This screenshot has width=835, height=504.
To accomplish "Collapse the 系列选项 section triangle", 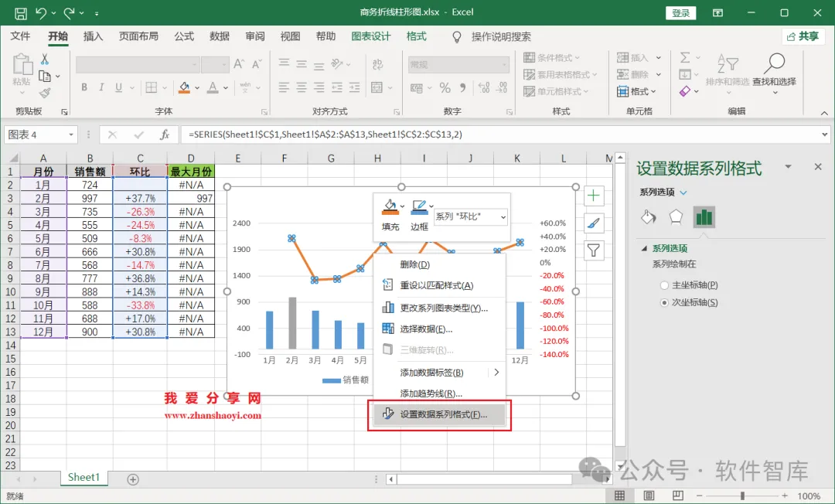I will [x=644, y=248].
